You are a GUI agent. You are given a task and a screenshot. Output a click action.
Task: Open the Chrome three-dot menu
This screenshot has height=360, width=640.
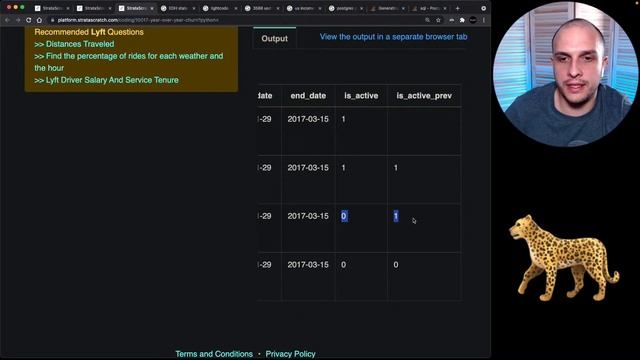pyautogui.click(x=484, y=20)
